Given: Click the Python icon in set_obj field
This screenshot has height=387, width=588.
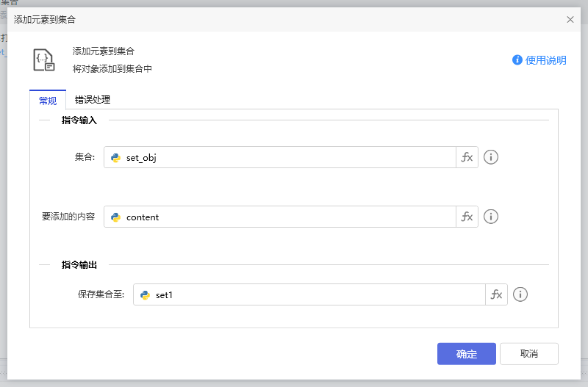Looking at the screenshot, I should 115,157.
